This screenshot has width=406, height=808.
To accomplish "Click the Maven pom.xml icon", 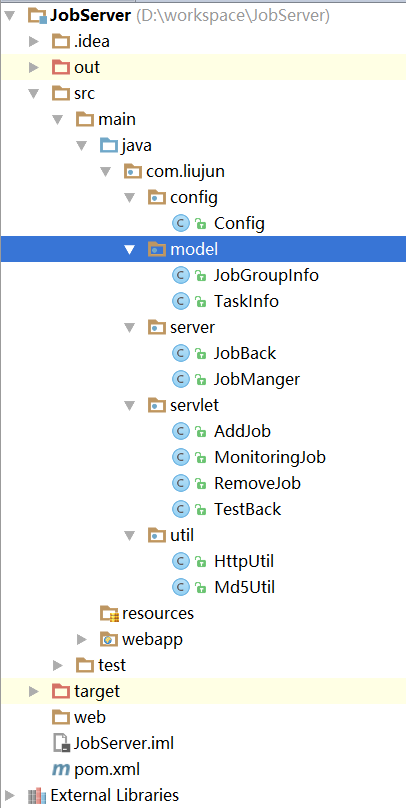I will [x=61, y=770].
